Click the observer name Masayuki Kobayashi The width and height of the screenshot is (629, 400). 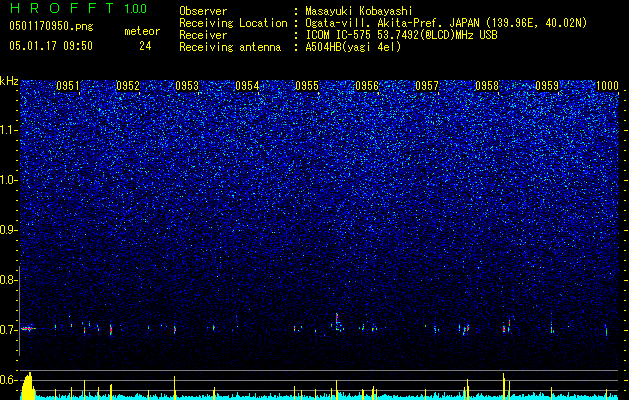(359, 11)
